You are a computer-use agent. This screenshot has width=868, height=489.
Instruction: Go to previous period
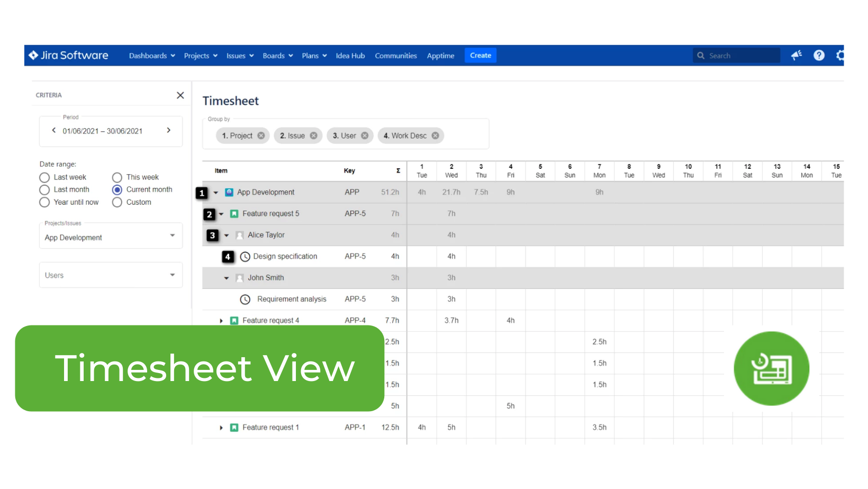[53, 130]
